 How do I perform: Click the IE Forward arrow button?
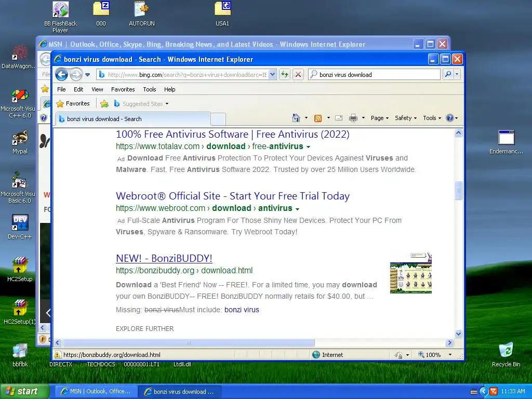pyautogui.click(x=76, y=74)
